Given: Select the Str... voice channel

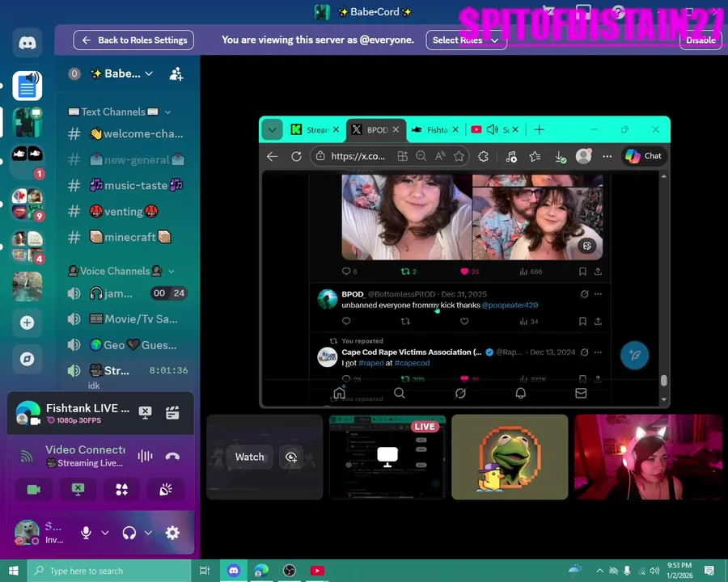Looking at the screenshot, I should 126,370.
